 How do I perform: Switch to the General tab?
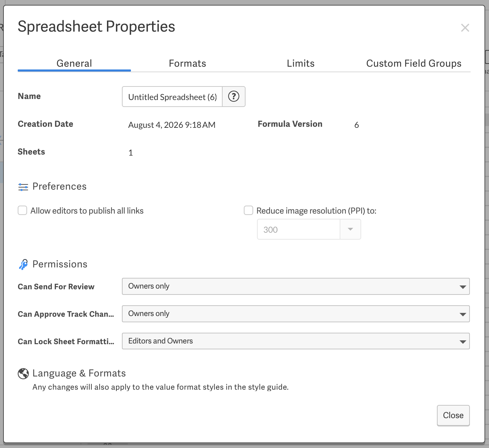(74, 63)
